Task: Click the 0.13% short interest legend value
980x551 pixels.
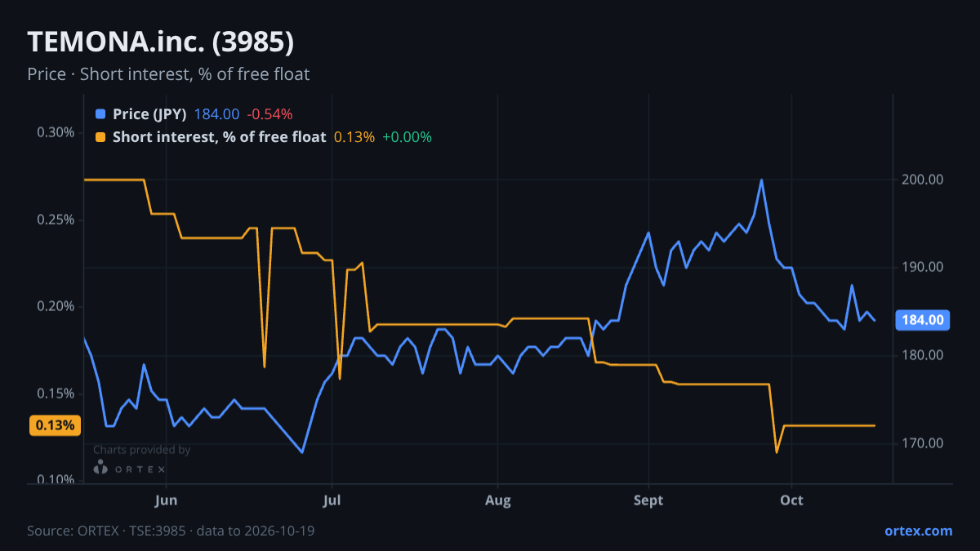Action: (354, 137)
